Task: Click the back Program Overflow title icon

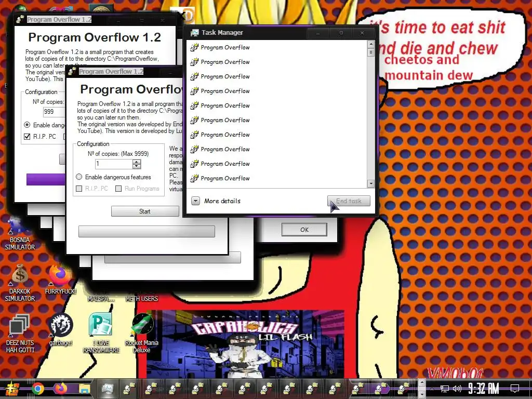Action: pyautogui.click(x=20, y=19)
